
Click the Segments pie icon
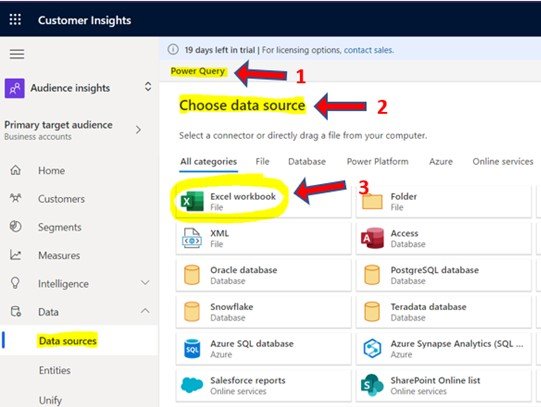16,227
